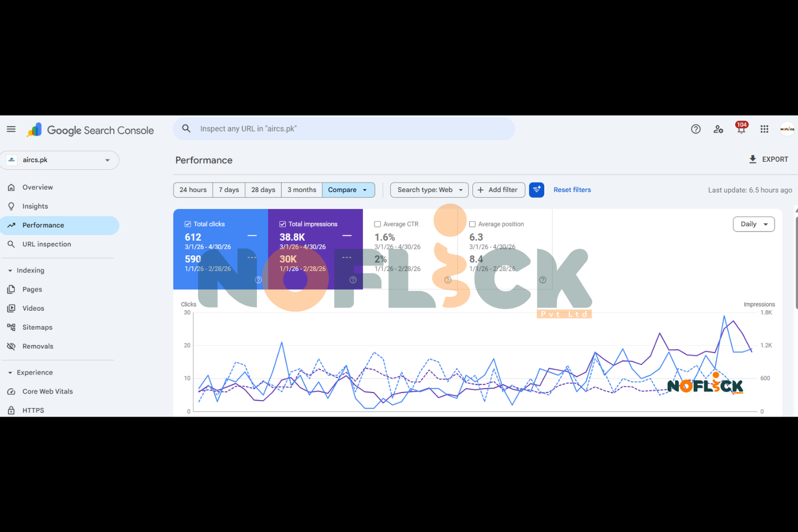Screen dimensions: 798x532
Task: Click the Performance page heading
Action: coord(204,160)
